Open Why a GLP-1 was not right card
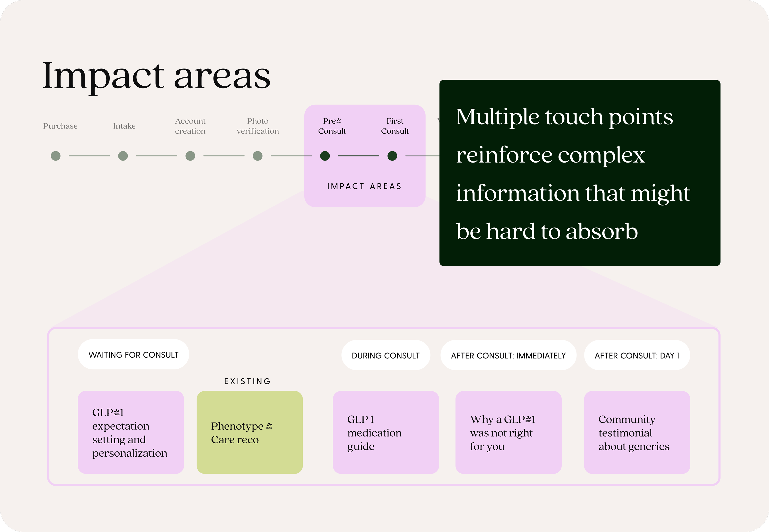This screenshot has width=769, height=532. point(509,432)
